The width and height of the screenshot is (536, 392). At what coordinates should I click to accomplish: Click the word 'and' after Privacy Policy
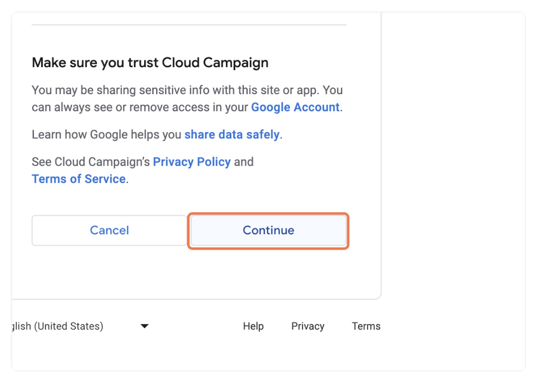click(244, 162)
